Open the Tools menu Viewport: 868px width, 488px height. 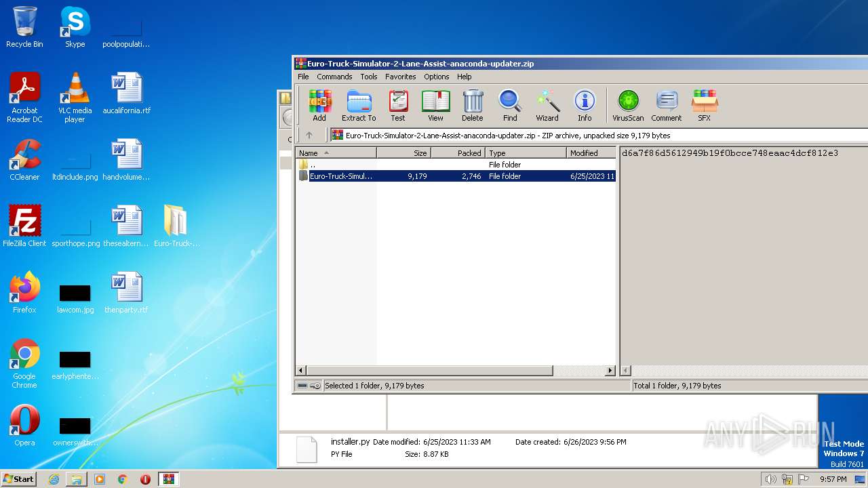coord(369,77)
